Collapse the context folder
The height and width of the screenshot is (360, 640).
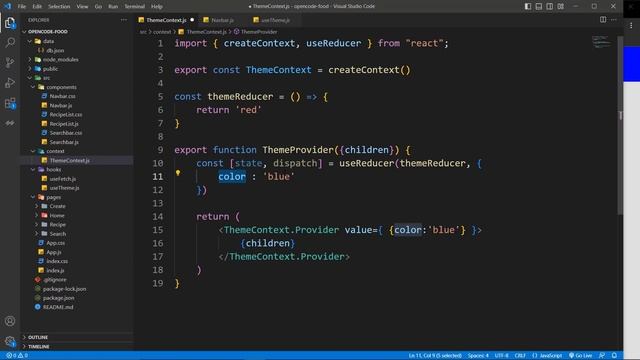(x=55, y=151)
